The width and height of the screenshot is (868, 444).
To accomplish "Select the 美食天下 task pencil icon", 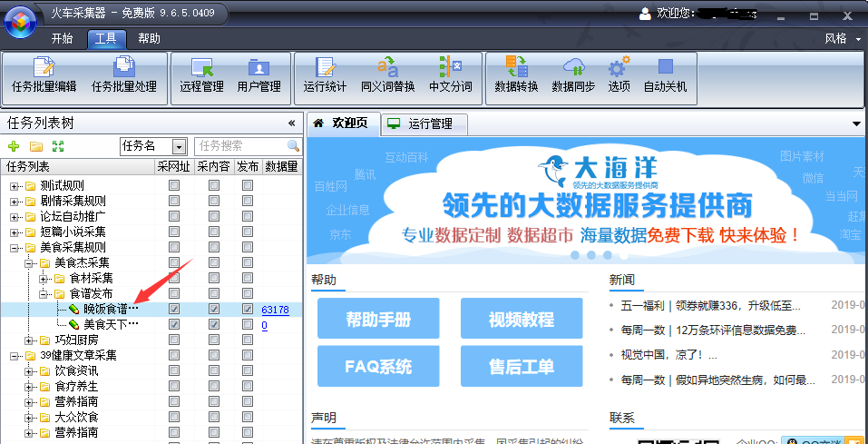I will (x=74, y=324).
